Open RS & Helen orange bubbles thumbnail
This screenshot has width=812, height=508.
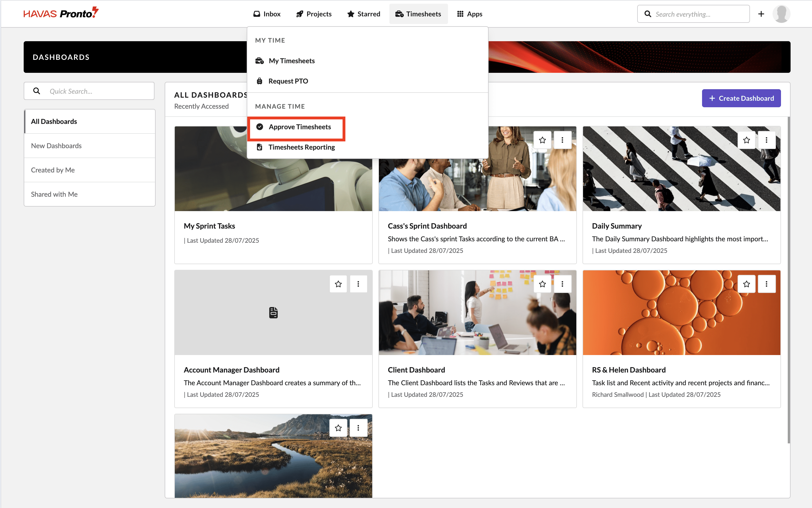[x=681, y=312]
